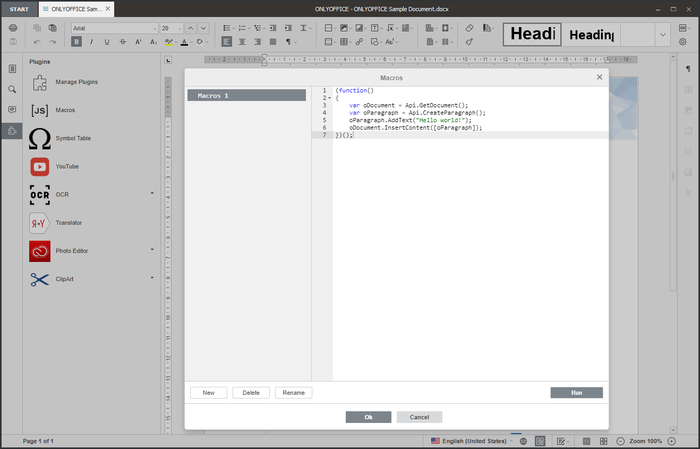Click the Manage Plugins icon
Viewport: 700px width, 449px height.
40,82
